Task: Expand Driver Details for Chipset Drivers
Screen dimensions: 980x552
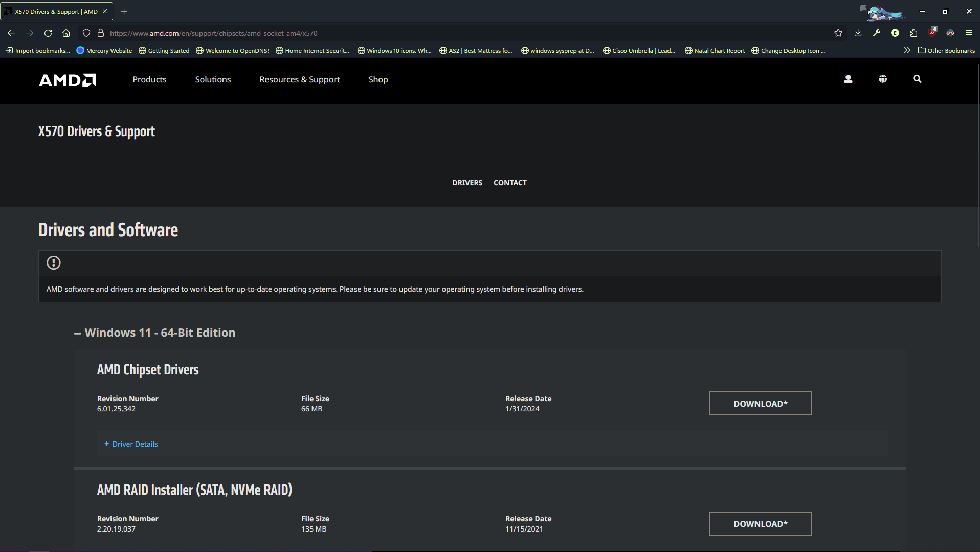Action: [x=131, y=444]
